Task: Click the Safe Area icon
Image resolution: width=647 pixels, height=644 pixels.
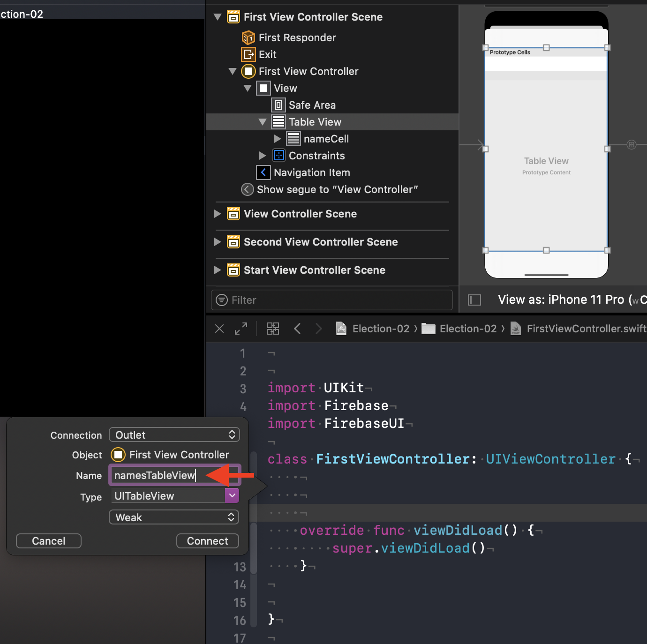Action: coord(278,105)
